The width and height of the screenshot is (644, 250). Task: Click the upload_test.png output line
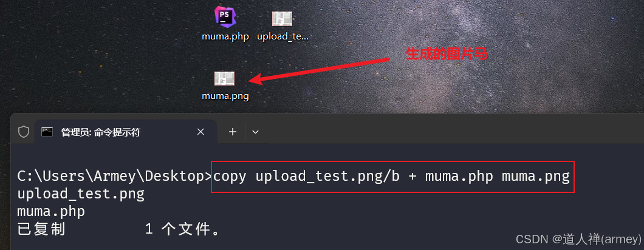tap(81, 194)
